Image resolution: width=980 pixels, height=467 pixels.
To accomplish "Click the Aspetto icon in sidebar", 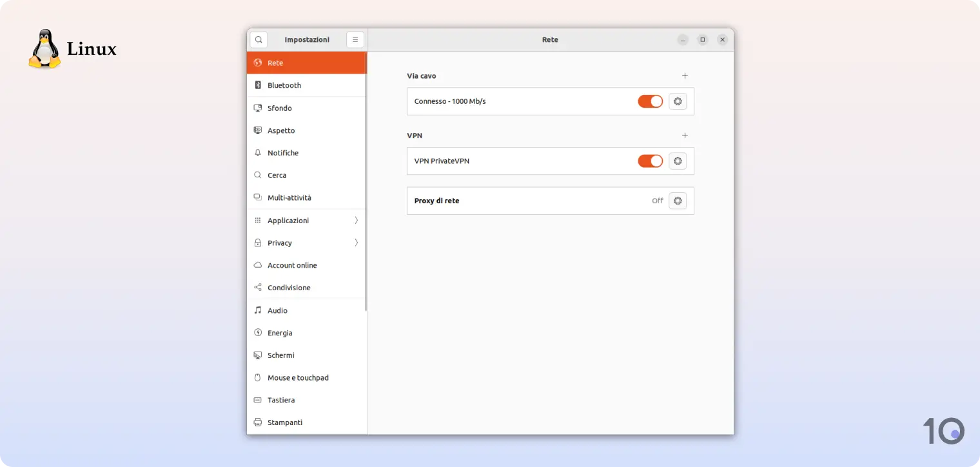I will (258, 130).
